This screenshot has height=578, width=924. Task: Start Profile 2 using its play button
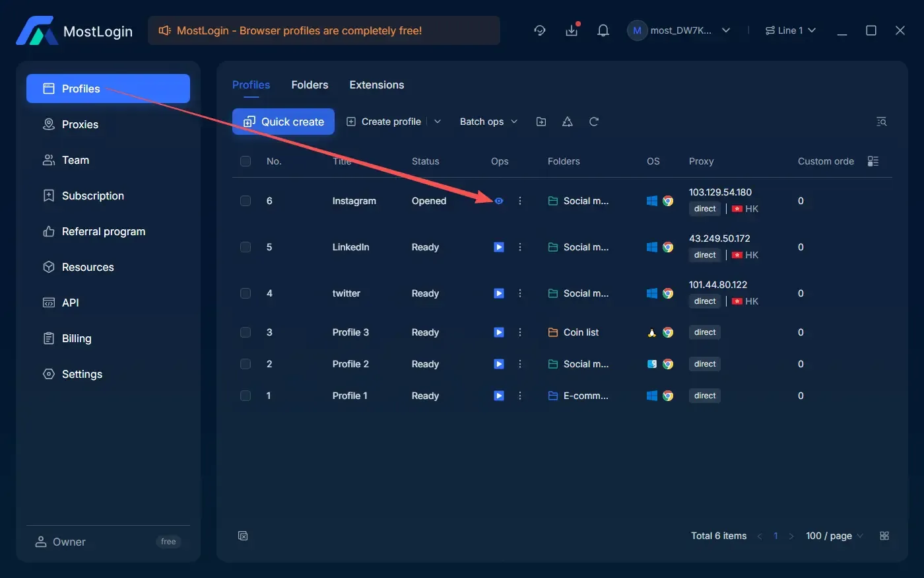(x=499, y=364)
